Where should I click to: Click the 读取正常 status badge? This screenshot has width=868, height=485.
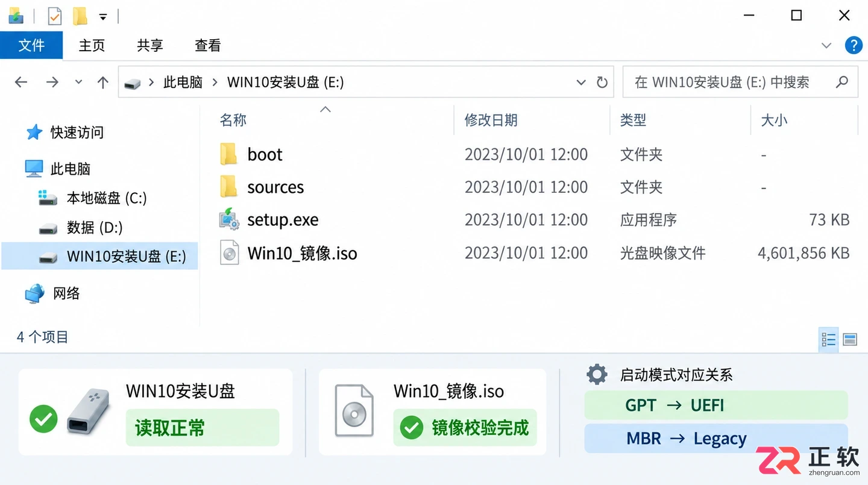(203, 428)
